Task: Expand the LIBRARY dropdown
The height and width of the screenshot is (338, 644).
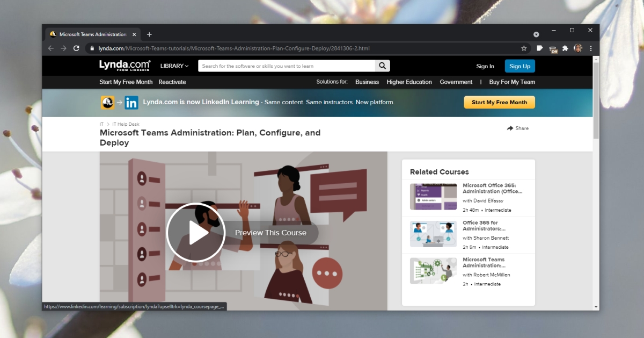Action: coord(174,66)
